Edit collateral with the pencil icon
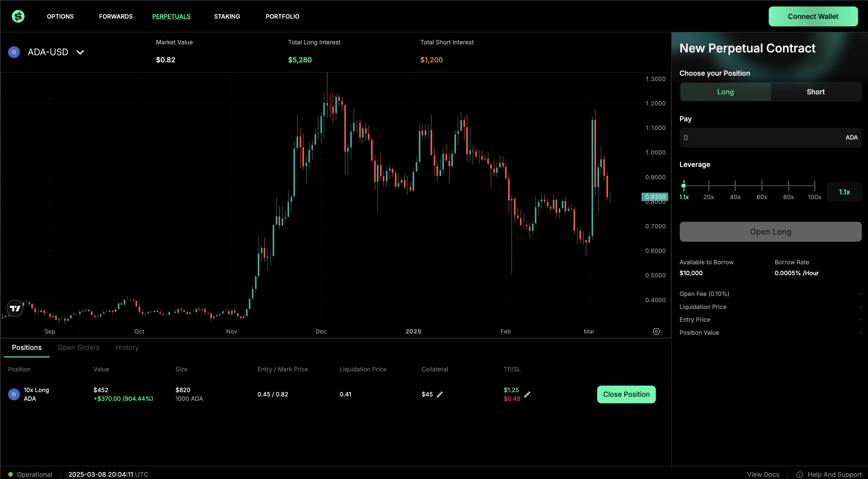Image resolution: width=868 pixels, height=479 pixels. point(439,394)
